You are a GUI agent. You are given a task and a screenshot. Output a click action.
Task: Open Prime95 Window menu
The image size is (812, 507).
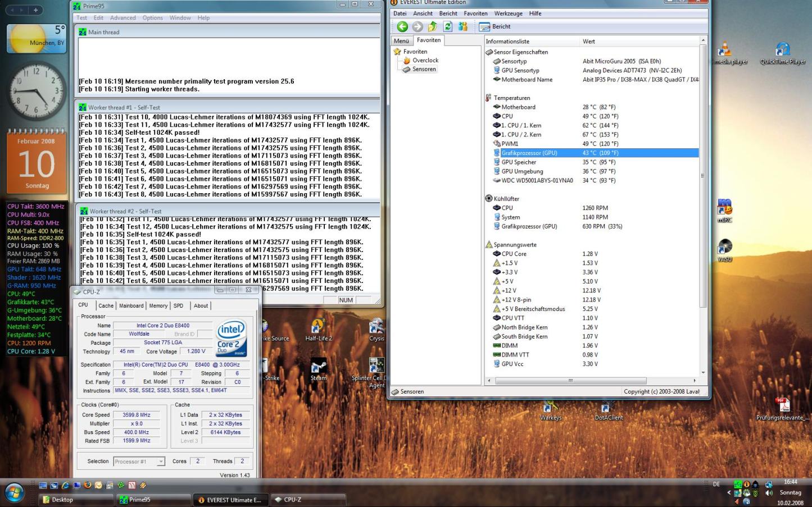point(180,18)
